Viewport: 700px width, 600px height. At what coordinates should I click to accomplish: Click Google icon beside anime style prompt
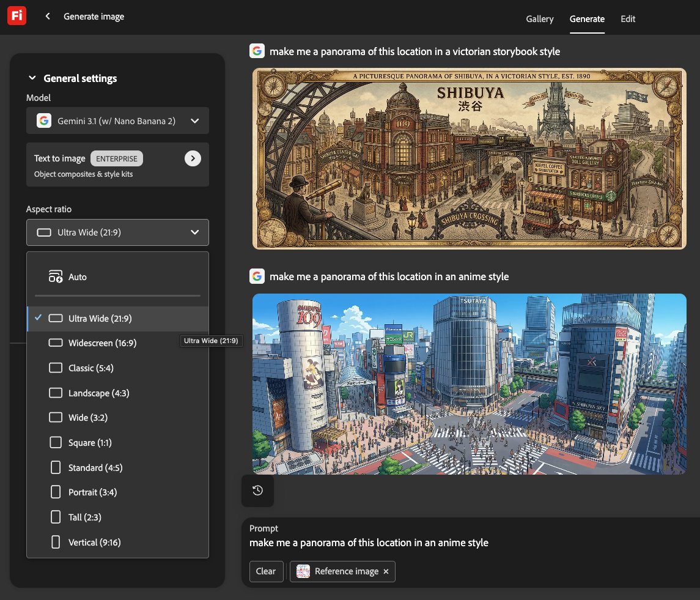(x=257, y=276)
